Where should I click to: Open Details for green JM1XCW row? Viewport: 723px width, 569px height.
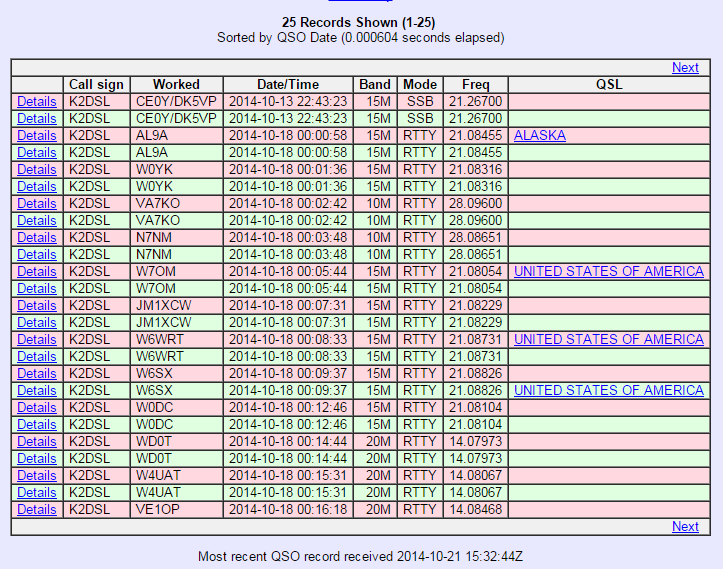(37, 323)
